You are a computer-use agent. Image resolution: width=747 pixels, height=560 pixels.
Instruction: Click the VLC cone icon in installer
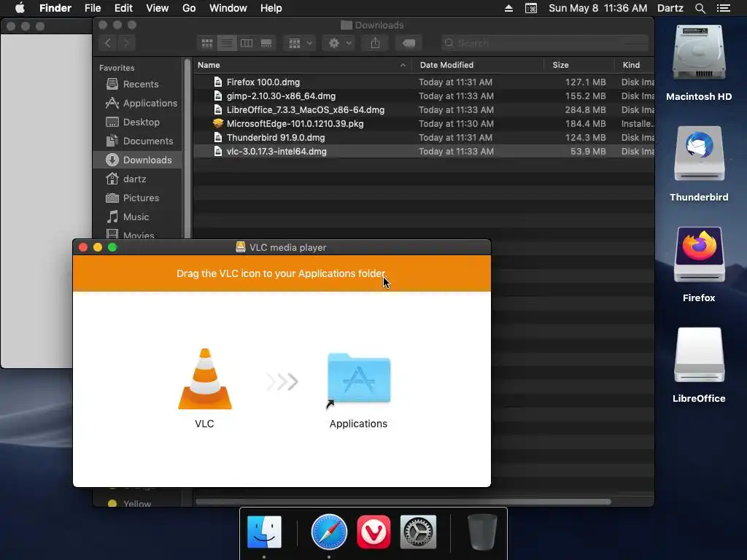click(x=205, y=379)
